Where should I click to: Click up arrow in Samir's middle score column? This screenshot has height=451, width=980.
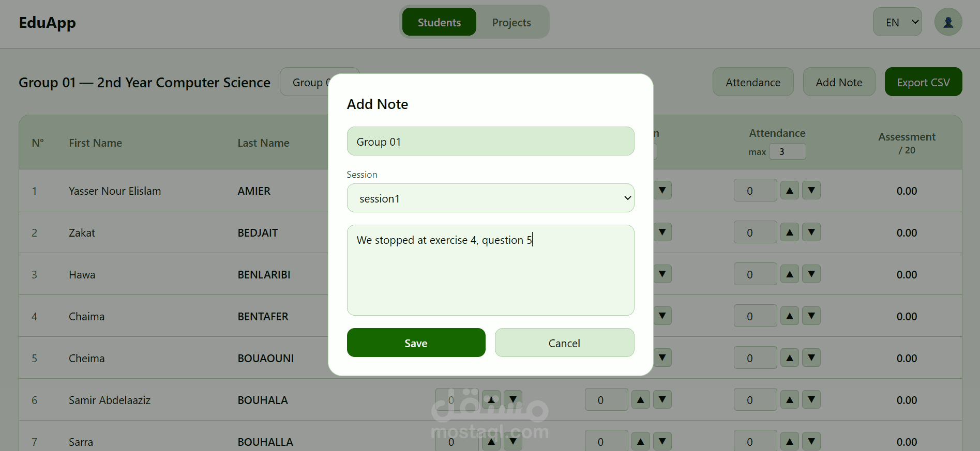click(641, 400)
